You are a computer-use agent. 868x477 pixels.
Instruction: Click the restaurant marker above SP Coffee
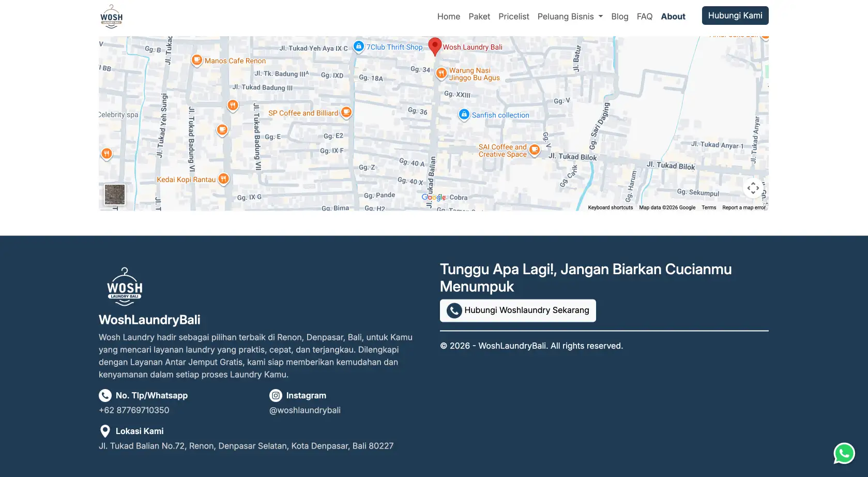click(x=233, y=106)
